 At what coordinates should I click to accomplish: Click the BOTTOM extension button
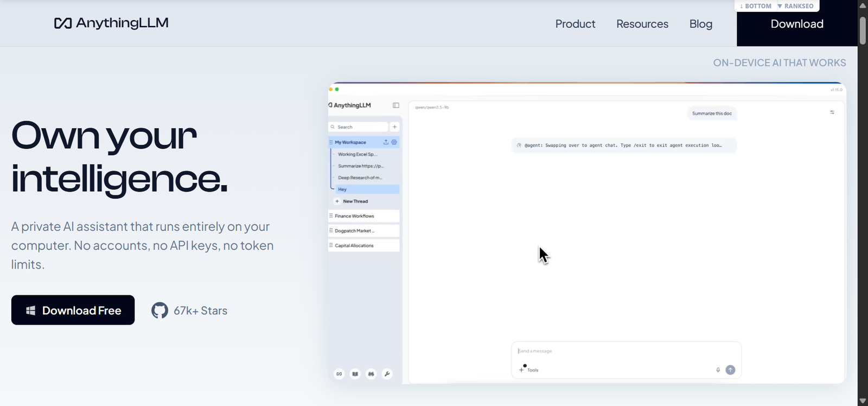pos(755,6)
